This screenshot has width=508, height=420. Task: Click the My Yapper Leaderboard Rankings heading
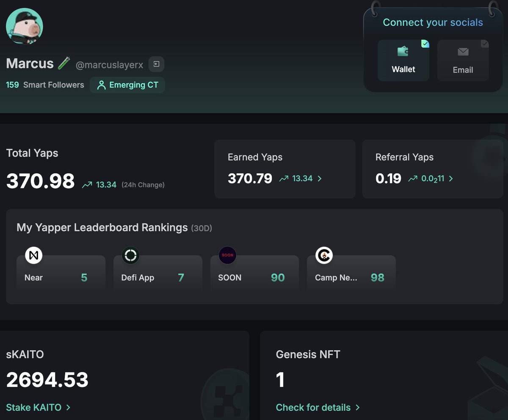coord(102,227)
